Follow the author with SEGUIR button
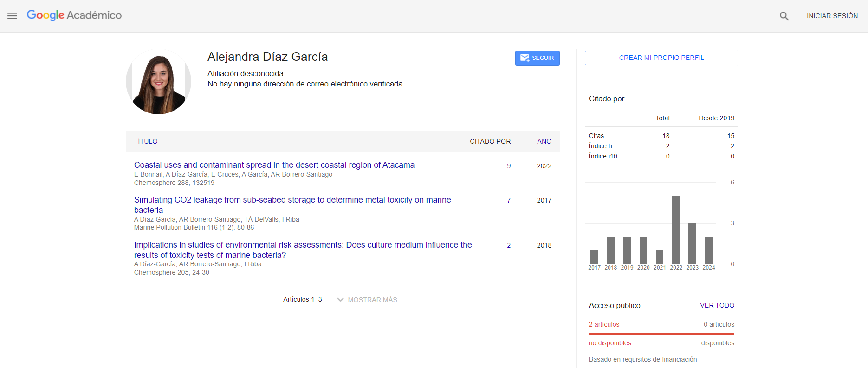Screen dimensions: 868x375 click(537, 58)
